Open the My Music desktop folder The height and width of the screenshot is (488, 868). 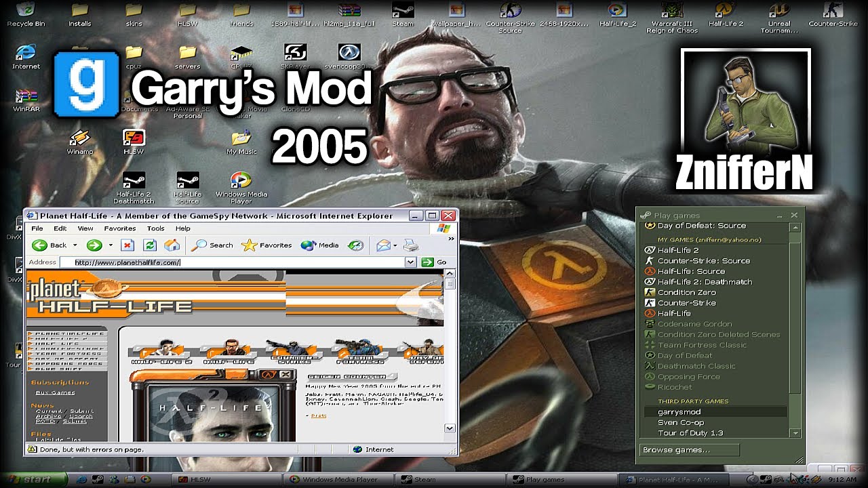pos(241,142)
